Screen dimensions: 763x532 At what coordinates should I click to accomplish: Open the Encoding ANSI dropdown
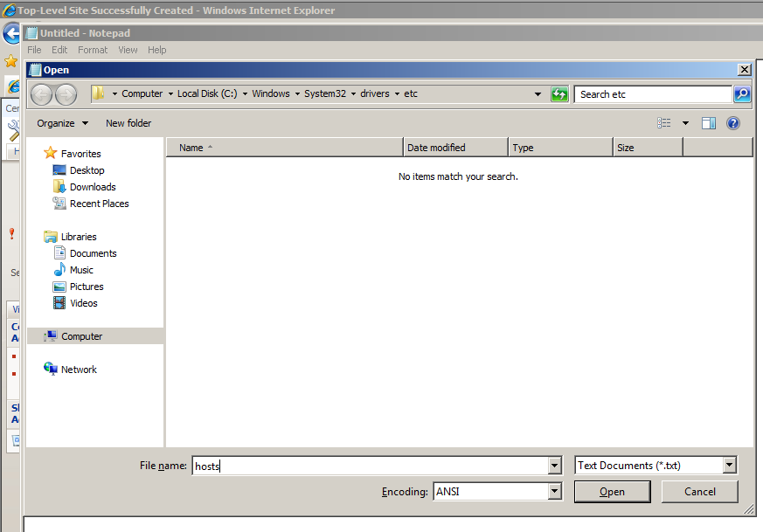tap(554, 491)
